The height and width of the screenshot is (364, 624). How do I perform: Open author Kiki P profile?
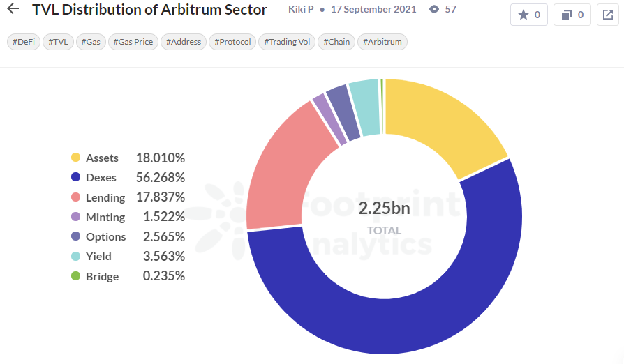(301, 10)
